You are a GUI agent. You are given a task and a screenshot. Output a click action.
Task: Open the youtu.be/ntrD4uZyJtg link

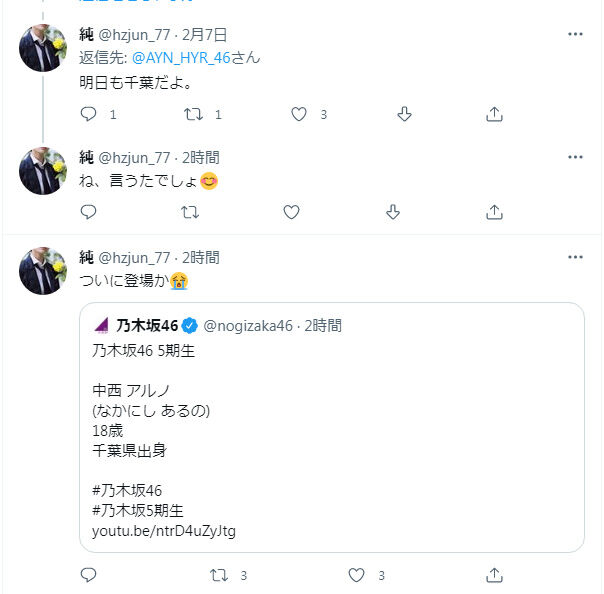coord(164,531)
